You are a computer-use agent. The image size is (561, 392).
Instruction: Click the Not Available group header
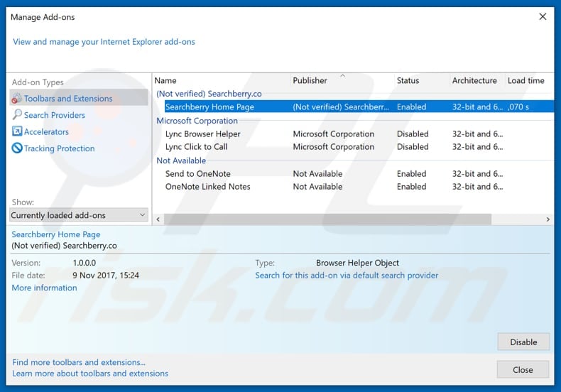[181, 160]
